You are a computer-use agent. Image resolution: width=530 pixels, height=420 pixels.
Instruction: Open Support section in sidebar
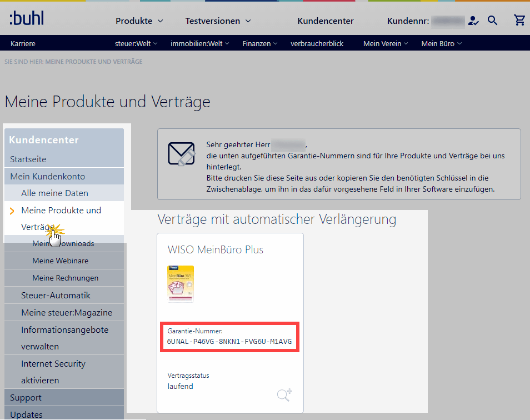(x=64, y=398)
